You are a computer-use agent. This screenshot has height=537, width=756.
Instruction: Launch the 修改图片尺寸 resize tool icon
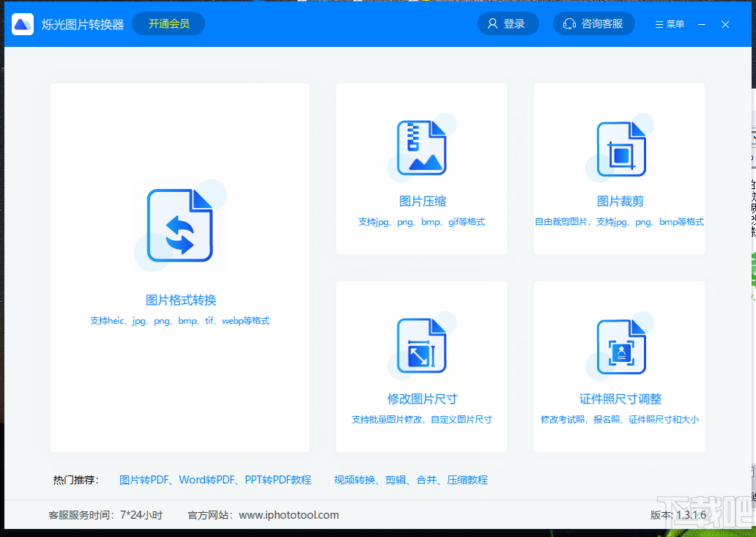tap(421, 344)
